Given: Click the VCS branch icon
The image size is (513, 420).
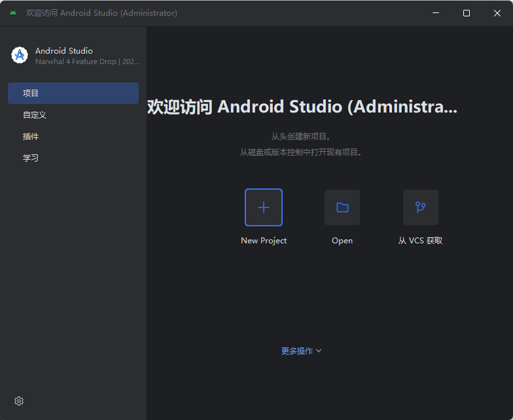Looking at the screenshot, I should tap(421, 207).
